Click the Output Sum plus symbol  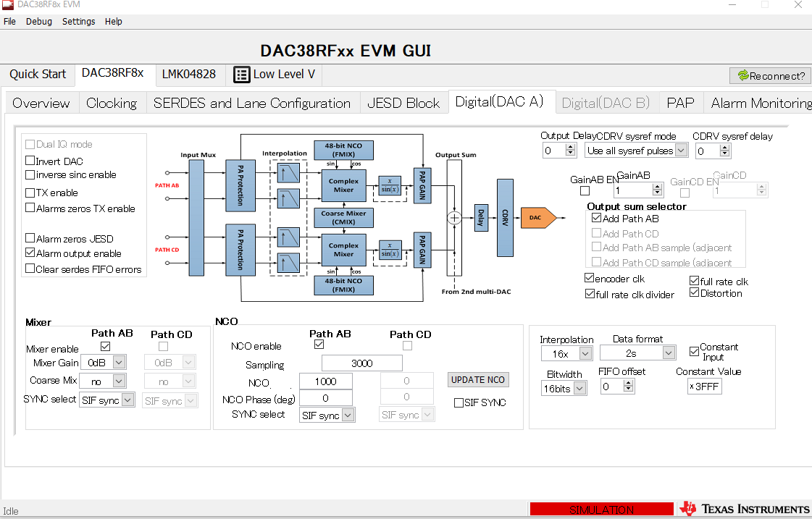coord(454,218)
